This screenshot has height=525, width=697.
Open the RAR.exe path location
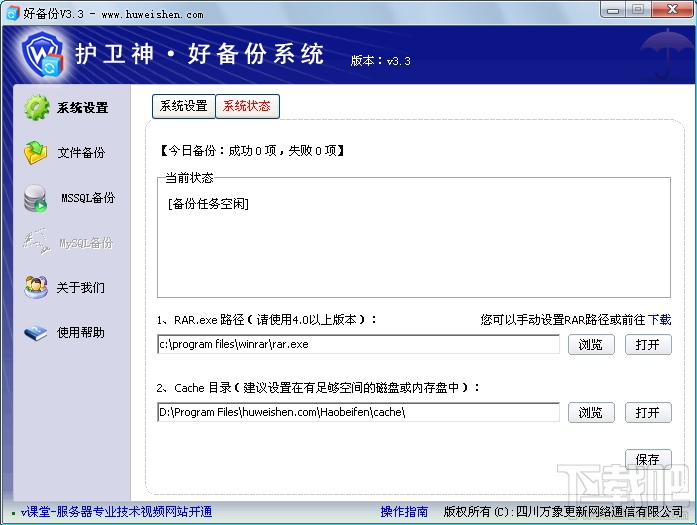(648, 345)
